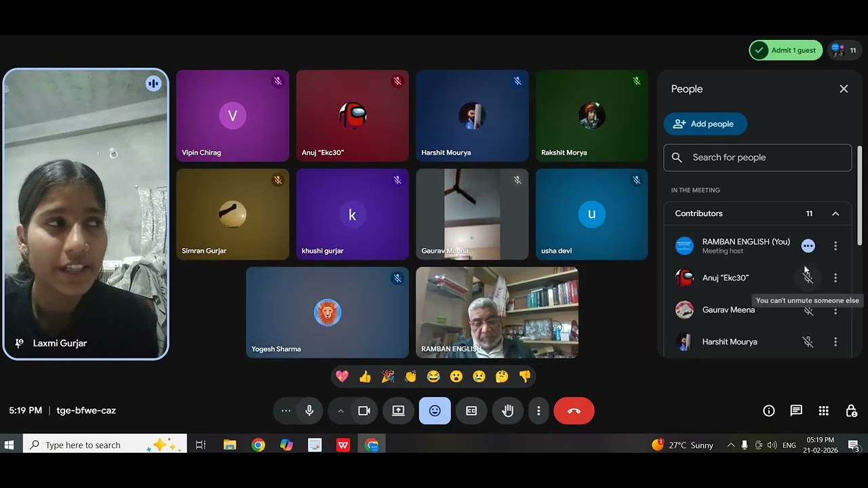Click the meeting code tge-bfwe-caz
Image resolution: width=868 pixels, height=488 pixels.
(86, 411)
